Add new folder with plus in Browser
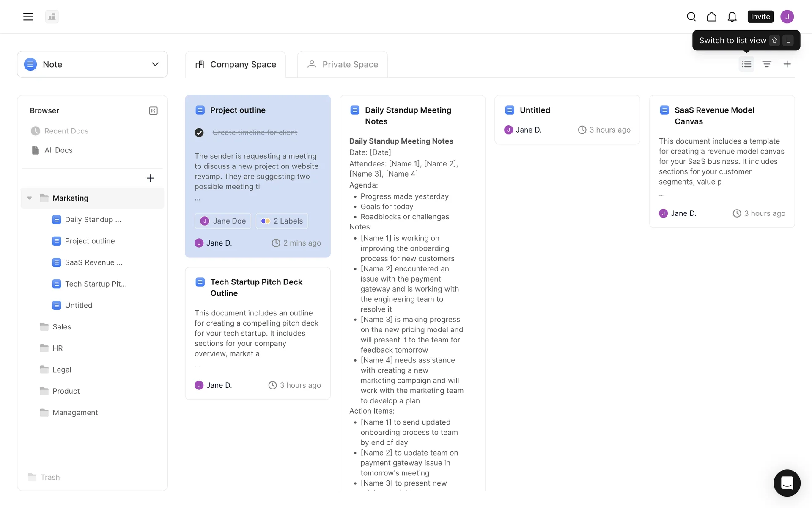The image size is (812, 508). [x=150, y=178]
